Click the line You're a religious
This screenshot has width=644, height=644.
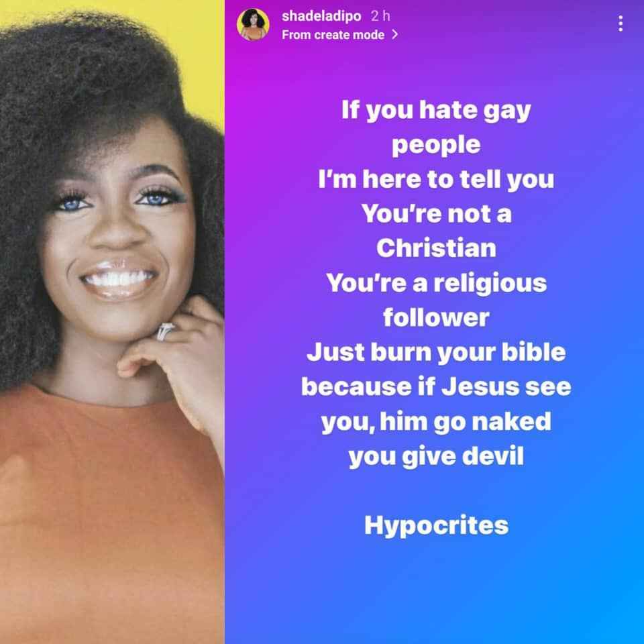pos(436,283)
